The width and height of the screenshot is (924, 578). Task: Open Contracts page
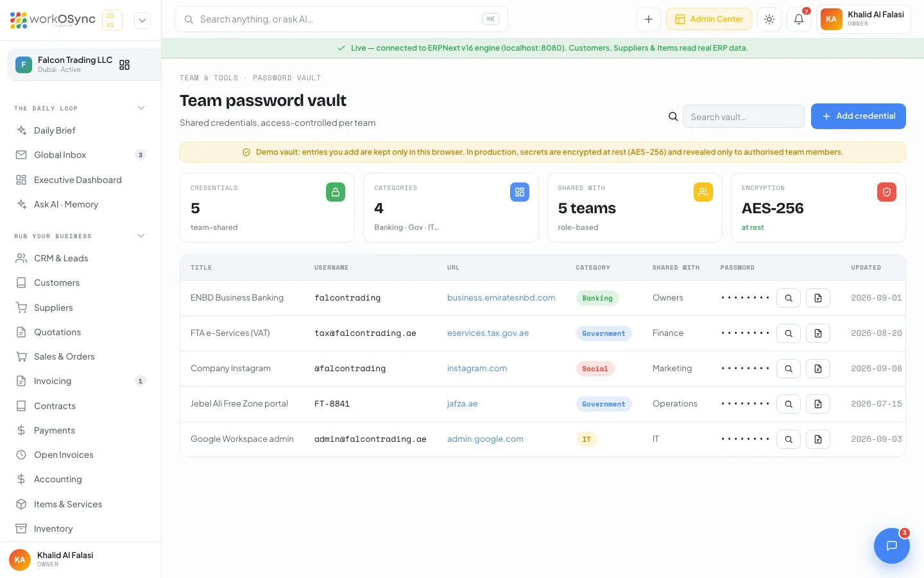click(x=81, y=406)
